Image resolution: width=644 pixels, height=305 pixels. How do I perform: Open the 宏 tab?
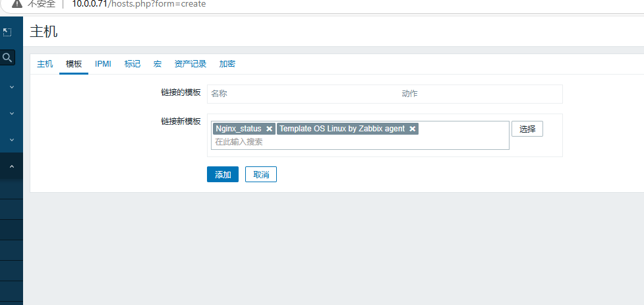(x=158, y=64)
